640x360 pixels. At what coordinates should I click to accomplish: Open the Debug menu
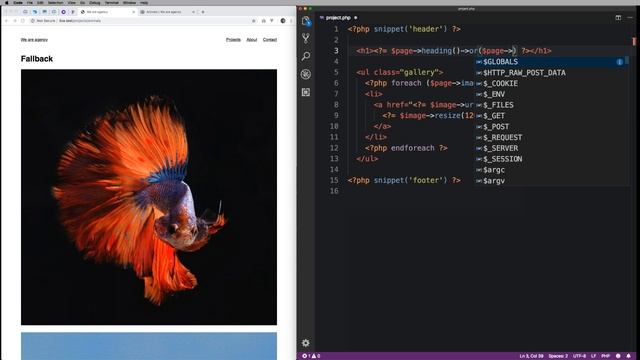tap(95, 2)
